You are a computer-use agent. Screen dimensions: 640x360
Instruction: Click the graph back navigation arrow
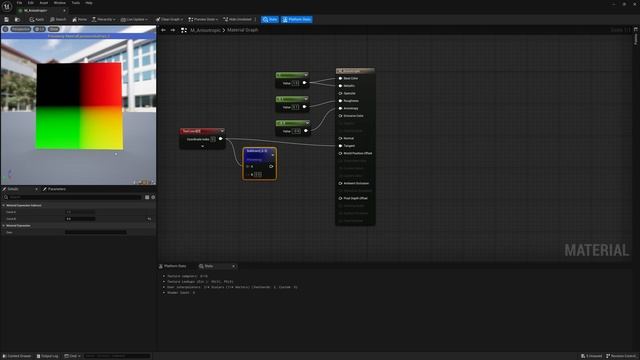coord(163,30)
